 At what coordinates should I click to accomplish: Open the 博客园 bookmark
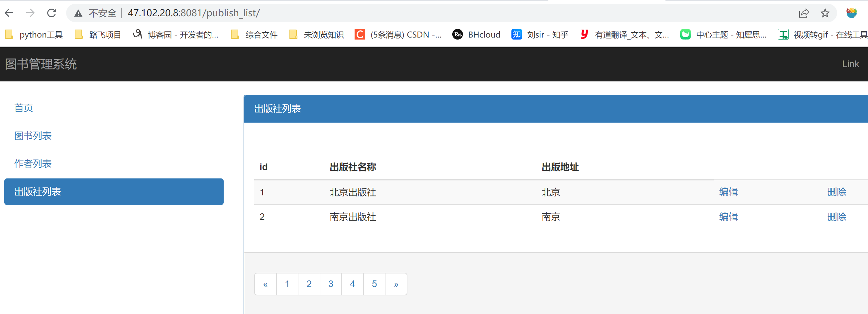[175, 35]
